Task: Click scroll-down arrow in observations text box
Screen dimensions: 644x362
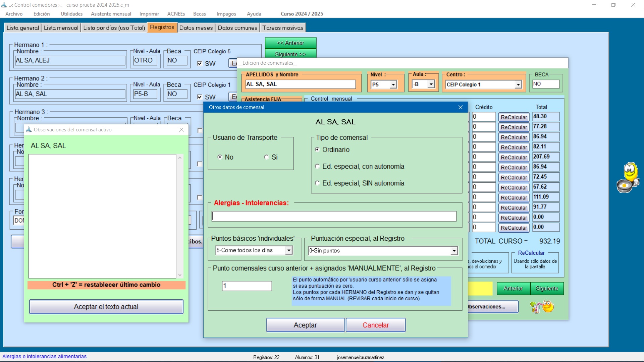Action: pos(180,275)
